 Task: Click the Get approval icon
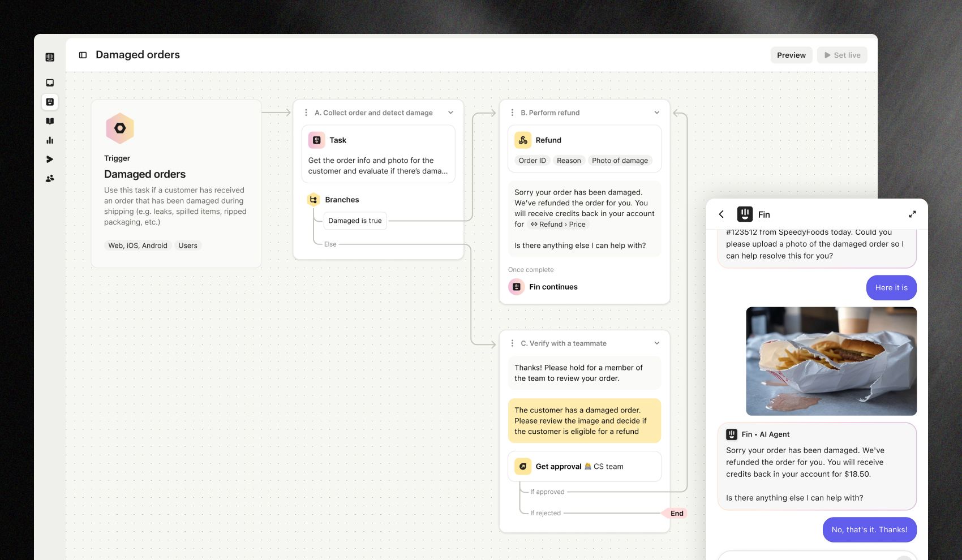click(523, 467)
